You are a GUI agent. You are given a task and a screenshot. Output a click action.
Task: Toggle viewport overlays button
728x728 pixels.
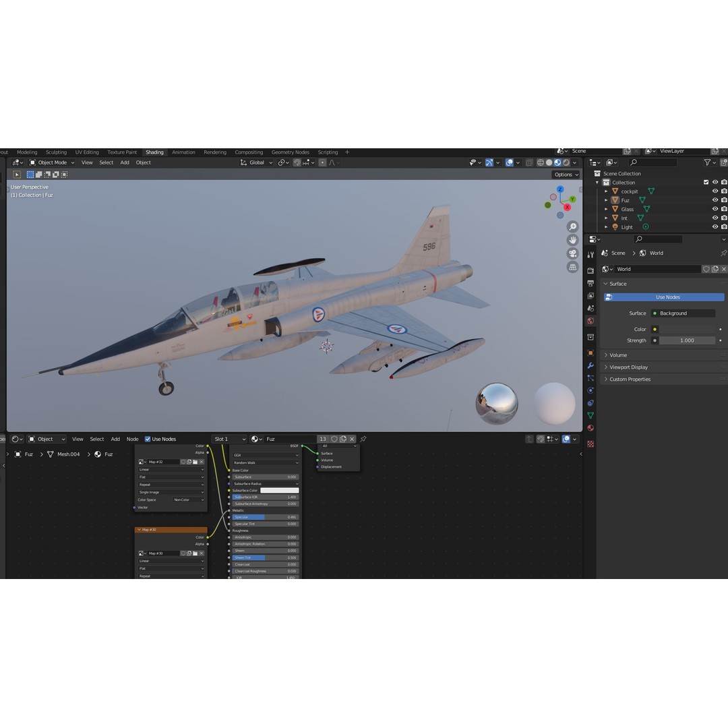tap(510, 162)
